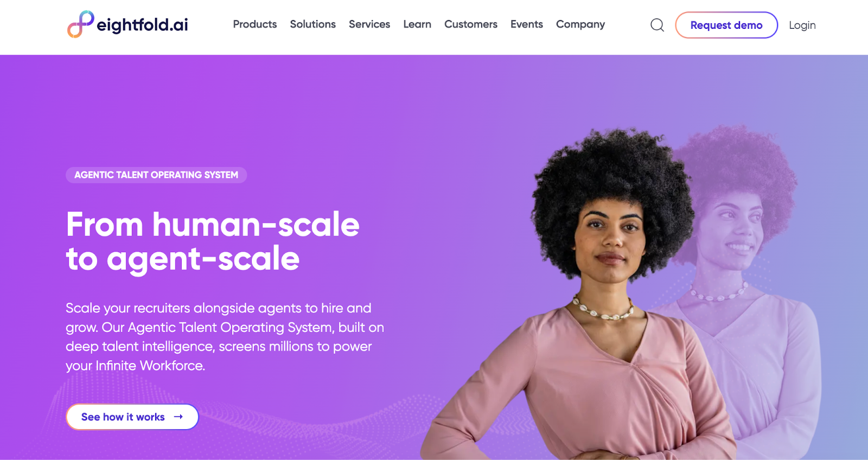Follow the Login link
Screen dimensions: 868x460
click(x=802, y=25)
